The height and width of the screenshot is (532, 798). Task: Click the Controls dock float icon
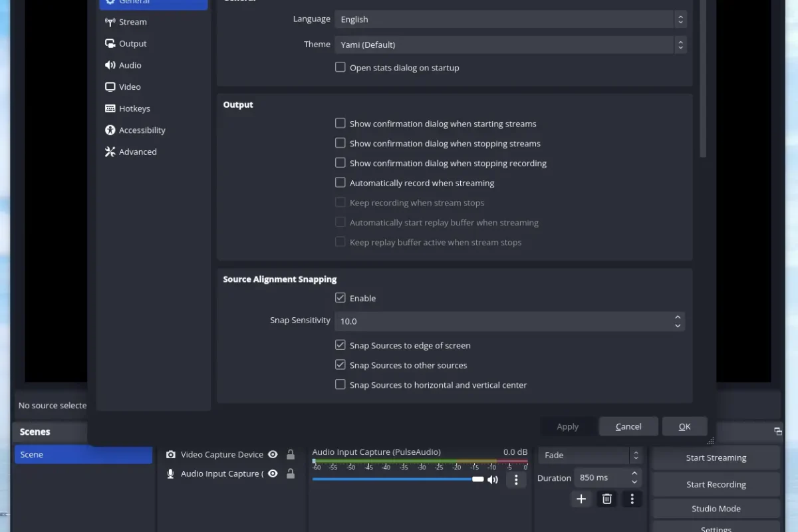777,432
